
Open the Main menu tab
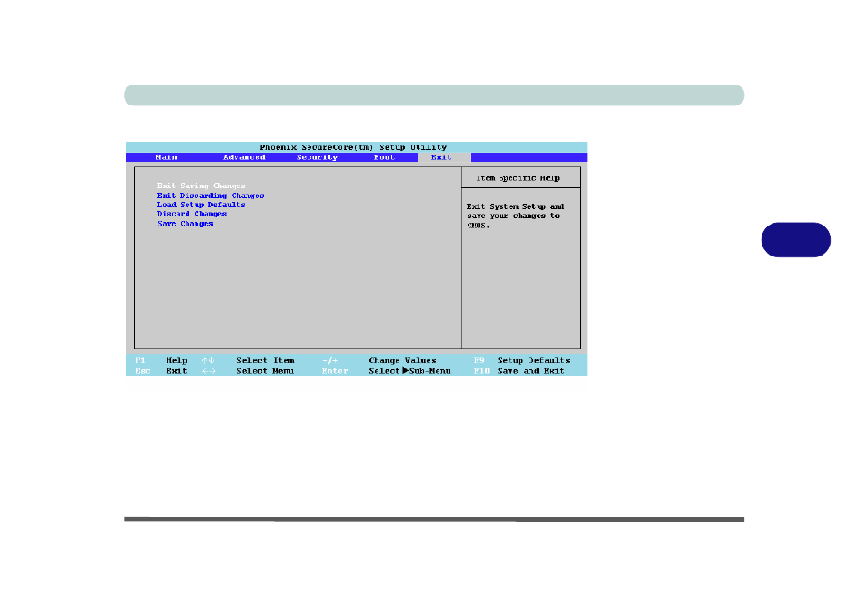[167, 157]
